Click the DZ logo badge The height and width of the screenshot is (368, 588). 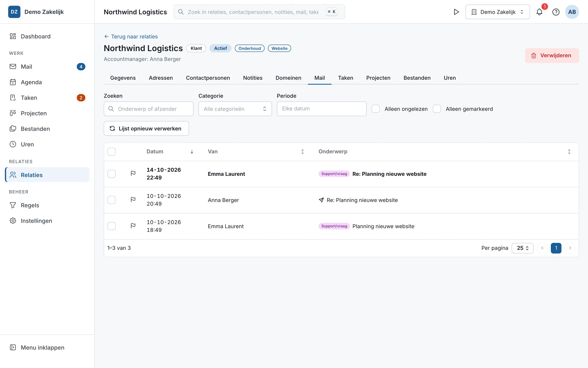[x=14, y=12]
